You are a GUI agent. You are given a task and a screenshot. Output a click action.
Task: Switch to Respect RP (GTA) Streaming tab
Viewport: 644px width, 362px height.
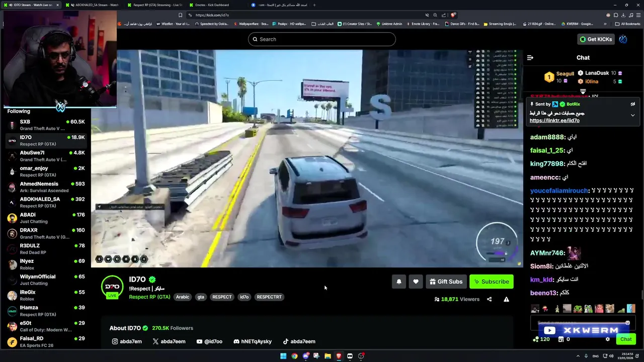click(x=154, y=5)
